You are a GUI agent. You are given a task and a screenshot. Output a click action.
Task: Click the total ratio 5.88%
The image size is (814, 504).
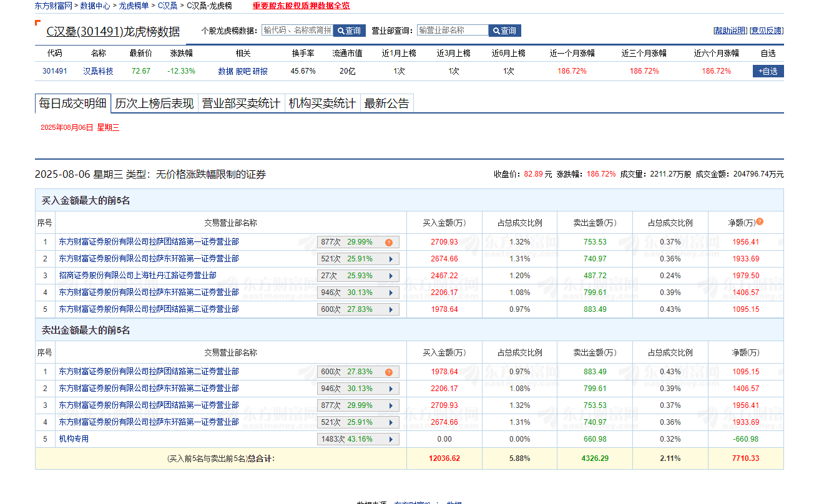[520, 458]
